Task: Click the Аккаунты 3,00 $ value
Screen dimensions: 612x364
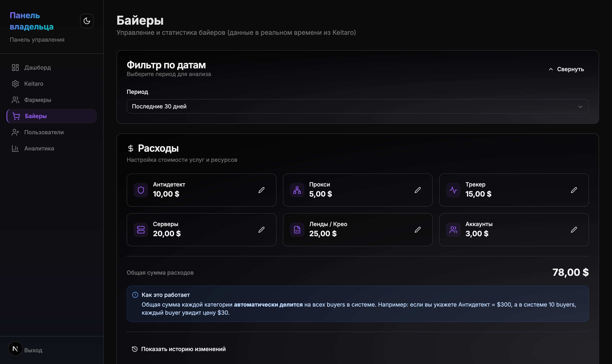Action: coord(477,234)
